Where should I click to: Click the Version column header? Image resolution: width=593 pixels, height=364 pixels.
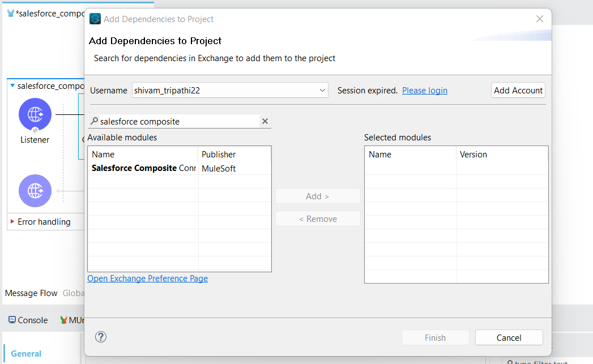tap(502, 154)
